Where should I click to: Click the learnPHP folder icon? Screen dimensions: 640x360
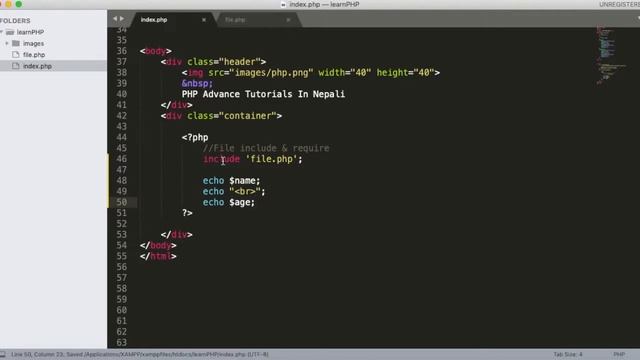pyautogui.click(x=10, y=32)
